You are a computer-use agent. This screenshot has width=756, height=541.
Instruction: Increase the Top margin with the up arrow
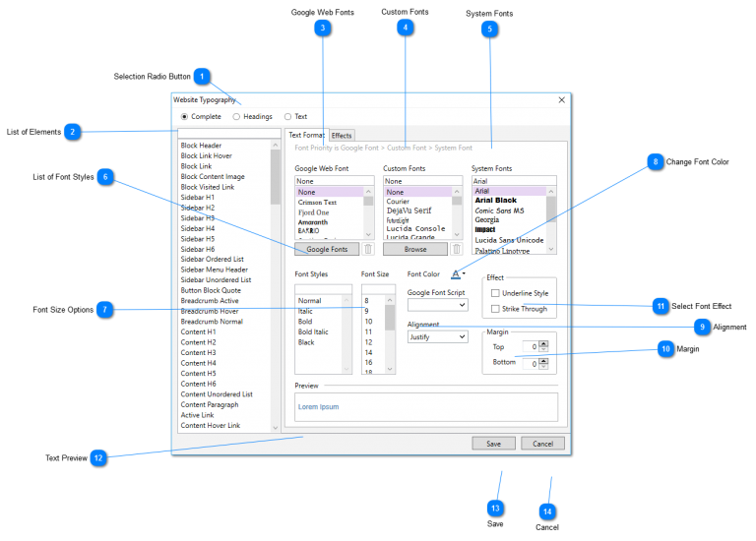click(x=543, y=343)
